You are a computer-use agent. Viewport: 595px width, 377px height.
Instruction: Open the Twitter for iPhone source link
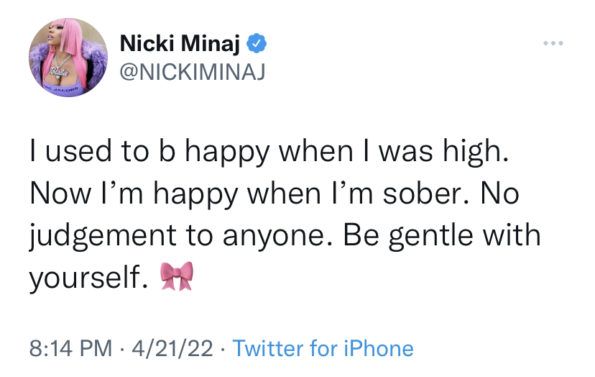point(323,348)
